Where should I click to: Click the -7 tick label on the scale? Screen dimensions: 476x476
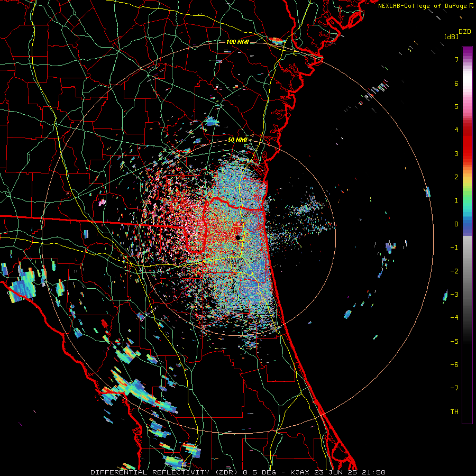[x=454, y=388]
